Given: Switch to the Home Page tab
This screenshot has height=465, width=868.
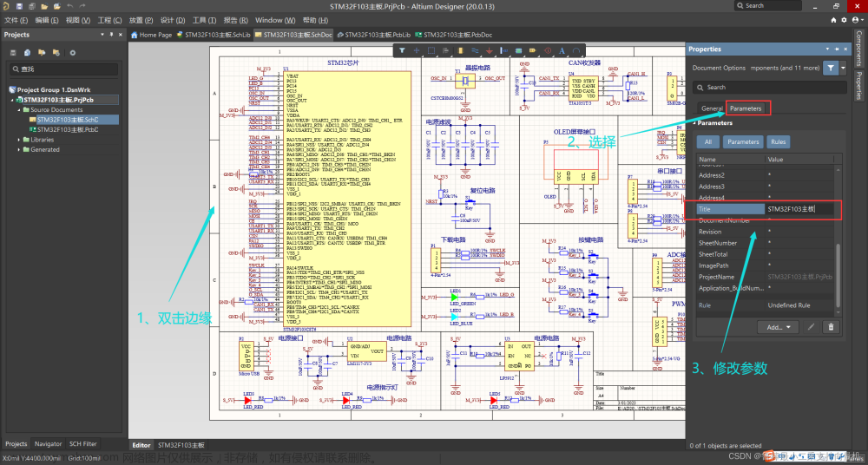Looking at the screenshot, I should click(x=152, y=35).
